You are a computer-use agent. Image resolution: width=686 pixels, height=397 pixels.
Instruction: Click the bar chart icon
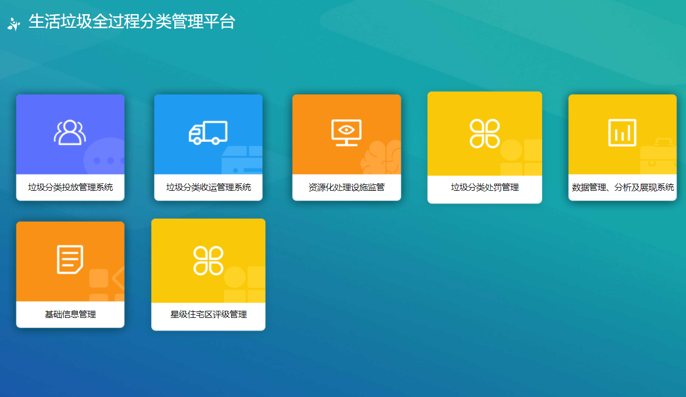tap(622, 133)
